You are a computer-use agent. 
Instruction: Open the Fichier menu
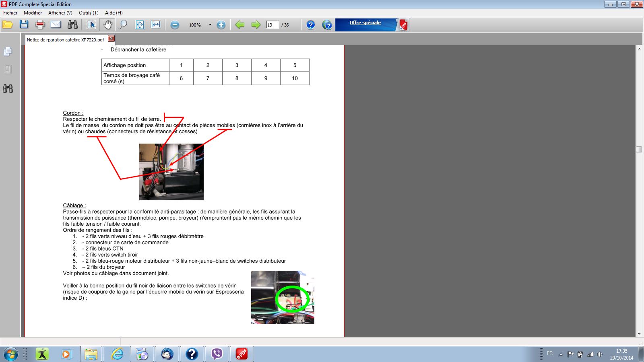coord(10,13)
